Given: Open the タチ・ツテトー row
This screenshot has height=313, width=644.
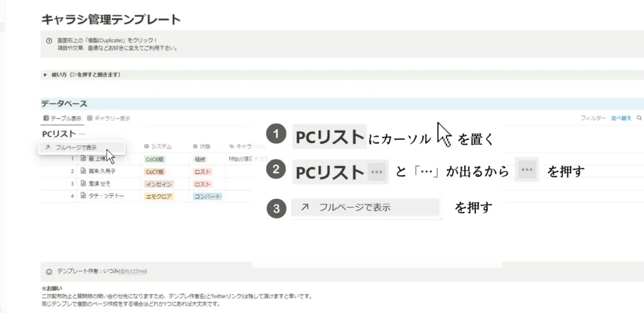Looking at the screenshot, I should tap(106, 196).
